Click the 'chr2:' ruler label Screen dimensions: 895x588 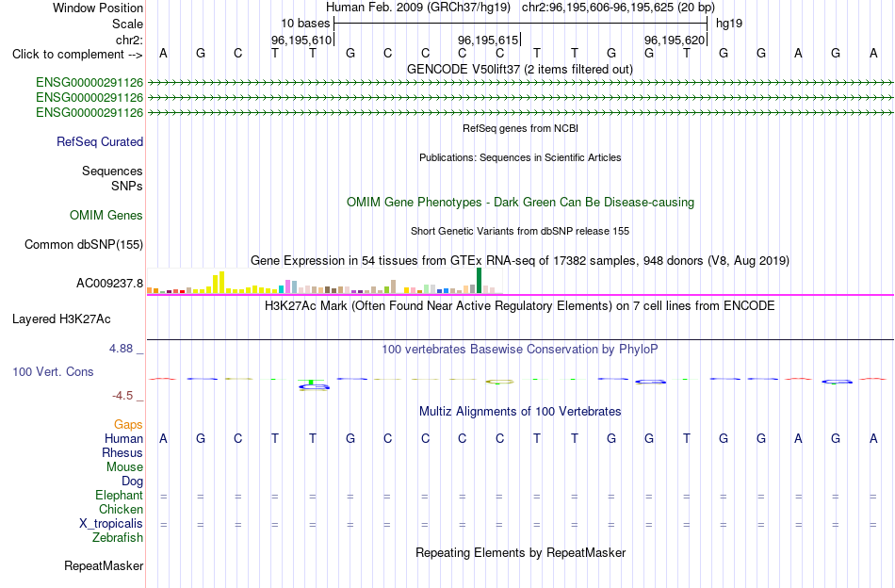pos(129,40)
